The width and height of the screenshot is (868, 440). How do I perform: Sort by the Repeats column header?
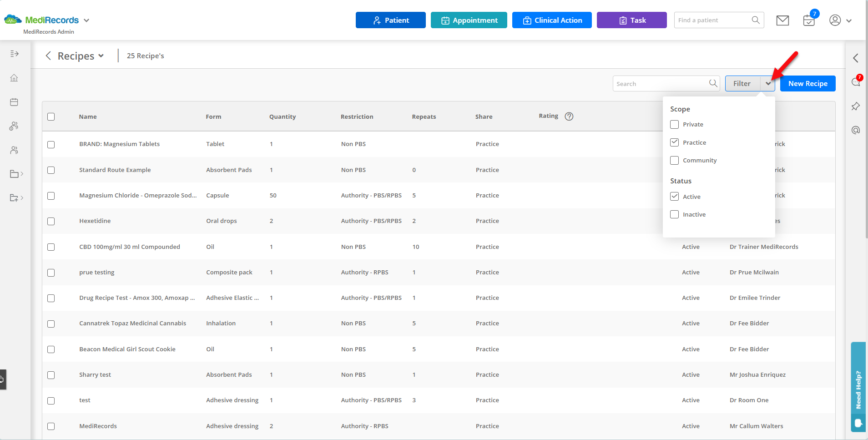click(x=424, y=116)
